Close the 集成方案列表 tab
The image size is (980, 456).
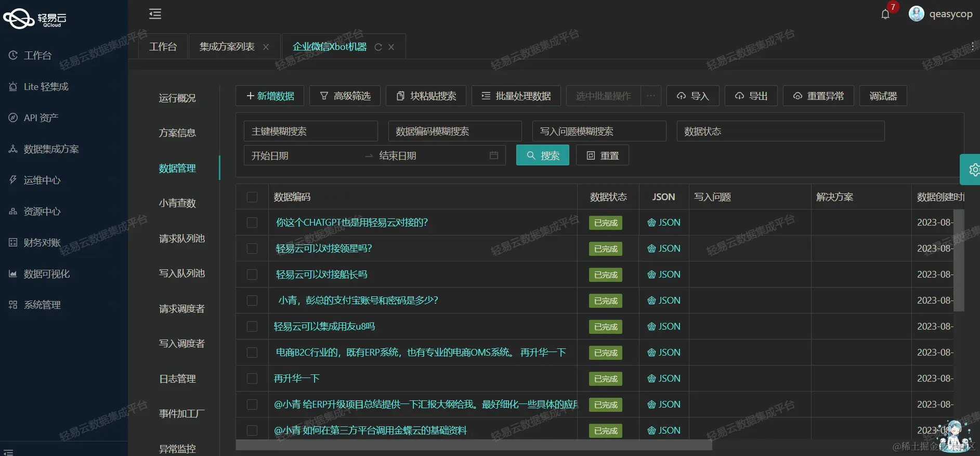tap(266, 47)
